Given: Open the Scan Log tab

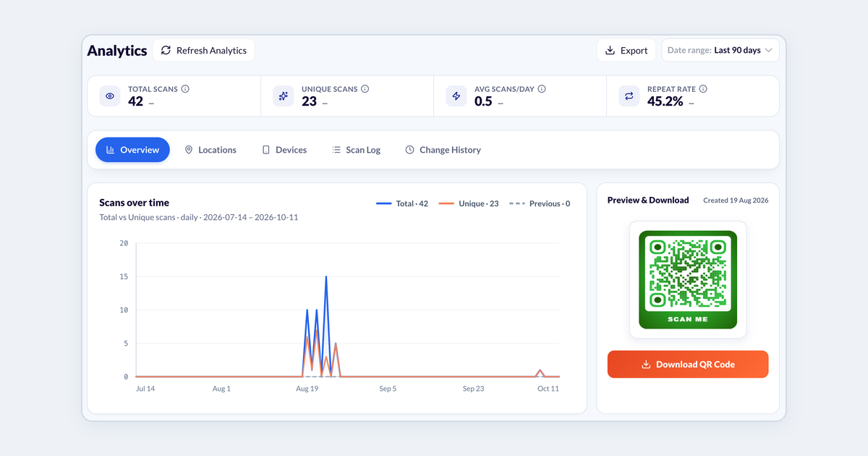Looking at the screenshot, I should pyautogui.click(x=356, y=150).
